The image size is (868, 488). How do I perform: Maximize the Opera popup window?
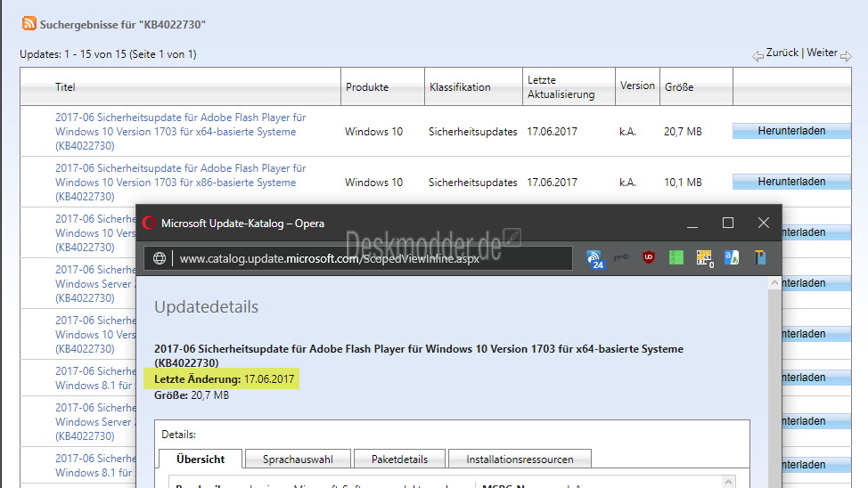pyautogui.click(x=728, y=223)
